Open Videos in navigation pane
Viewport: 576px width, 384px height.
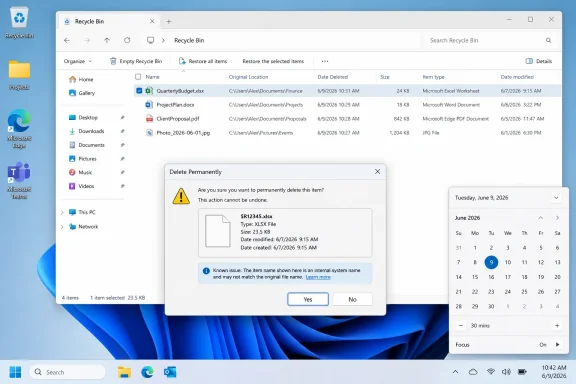click(x=82, y=186)
